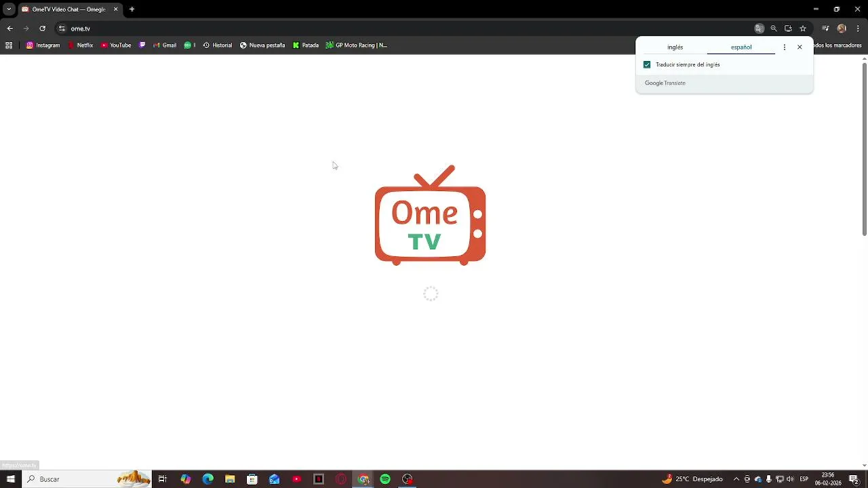Open Opera browser from the taskbar
The image size is (868, 488).
(x=341, y=479)
